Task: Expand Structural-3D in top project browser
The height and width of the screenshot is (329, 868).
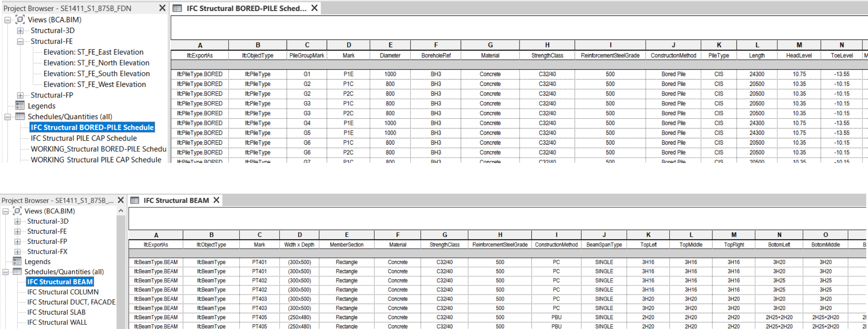Action: [20, 31]
